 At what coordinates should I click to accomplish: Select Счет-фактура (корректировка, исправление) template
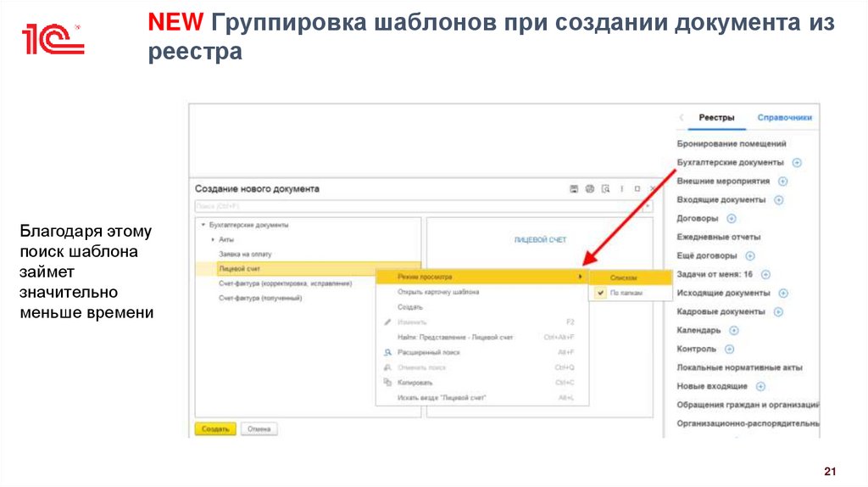pos(285,283)
